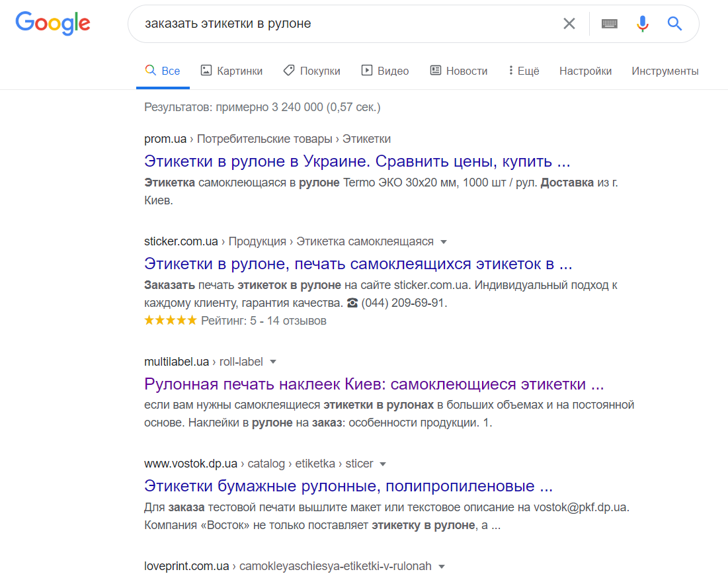Open 'Рулонная печать наклеек Киев' result
The height and width of the screenshot is (578, 728).
pyautogui.click(x=374, y=384)
